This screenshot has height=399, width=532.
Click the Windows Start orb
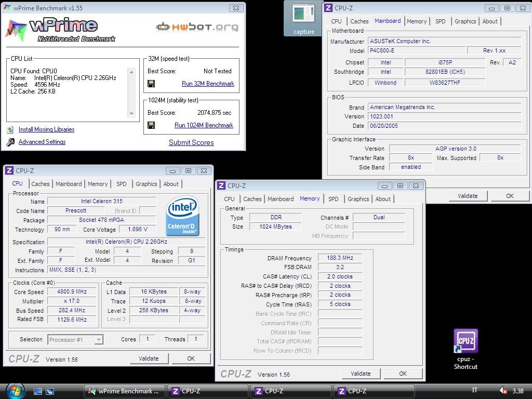coord(15,391)
